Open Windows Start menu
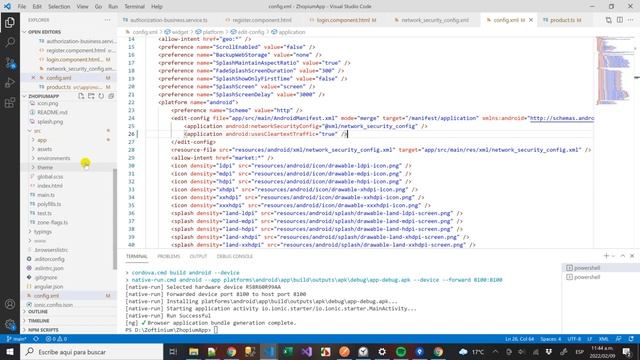 [10, 351]
